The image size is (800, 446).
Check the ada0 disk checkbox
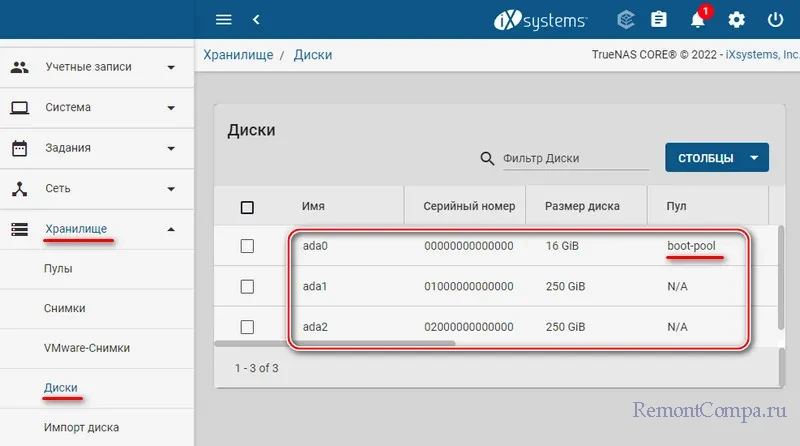click(247, 245)
